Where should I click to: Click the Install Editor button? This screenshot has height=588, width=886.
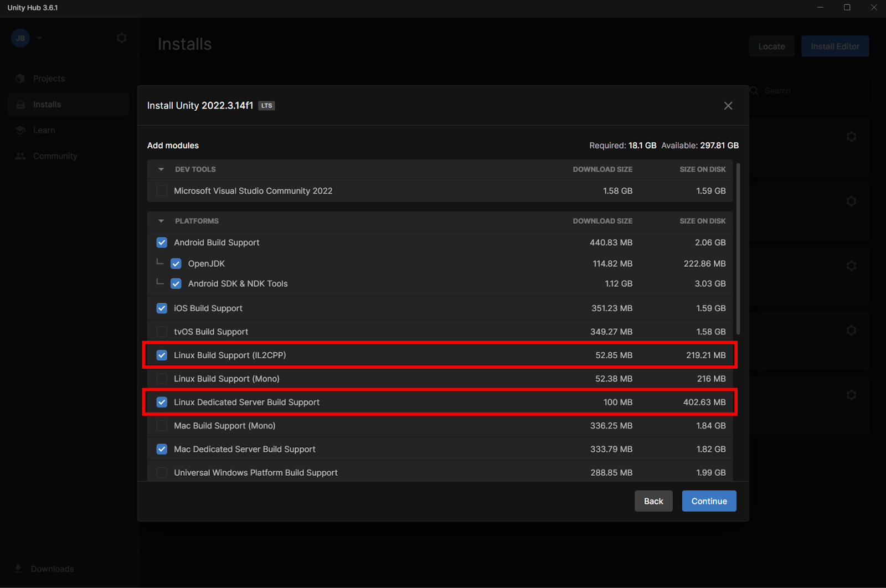pos(835,47)
